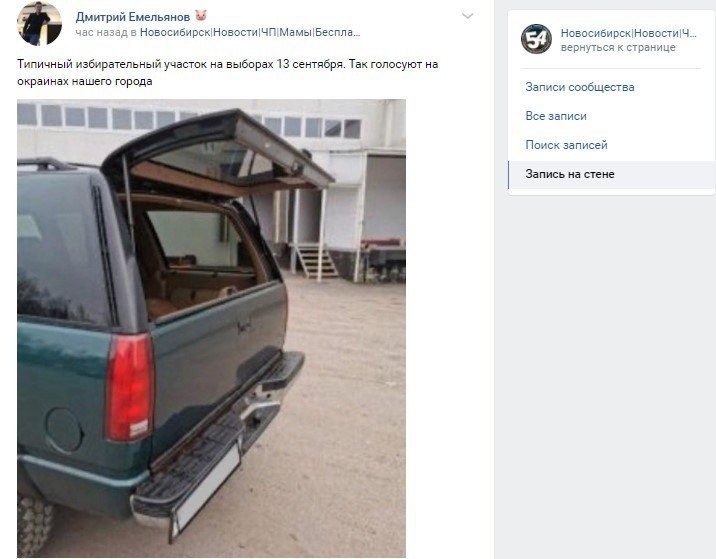The image size is (716, 559).
Task: Go to the Новосибирск|Новости|ЧП community link in post header
Action: [250, 32]
